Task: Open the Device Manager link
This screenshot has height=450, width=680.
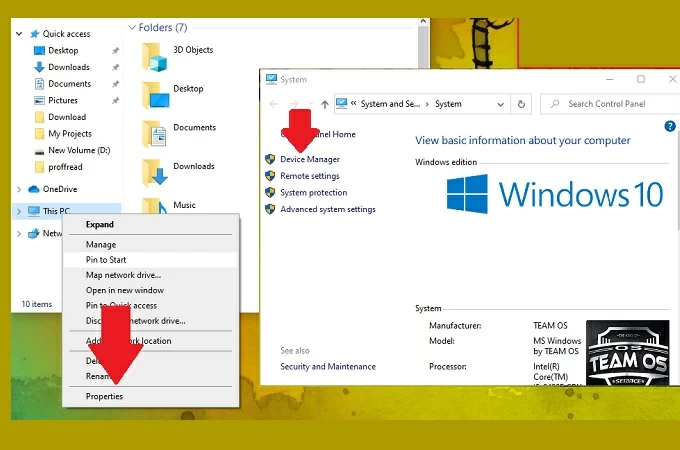Action: (x=309, y=159)
